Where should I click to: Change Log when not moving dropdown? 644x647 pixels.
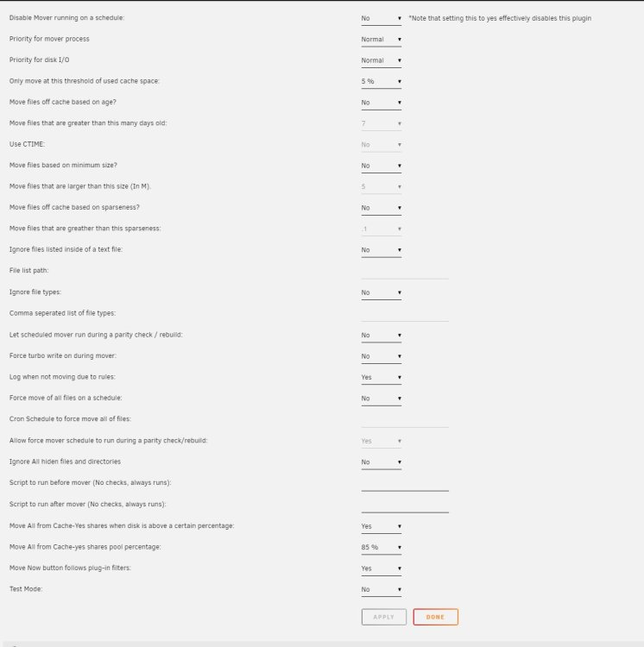pos(381,377)
